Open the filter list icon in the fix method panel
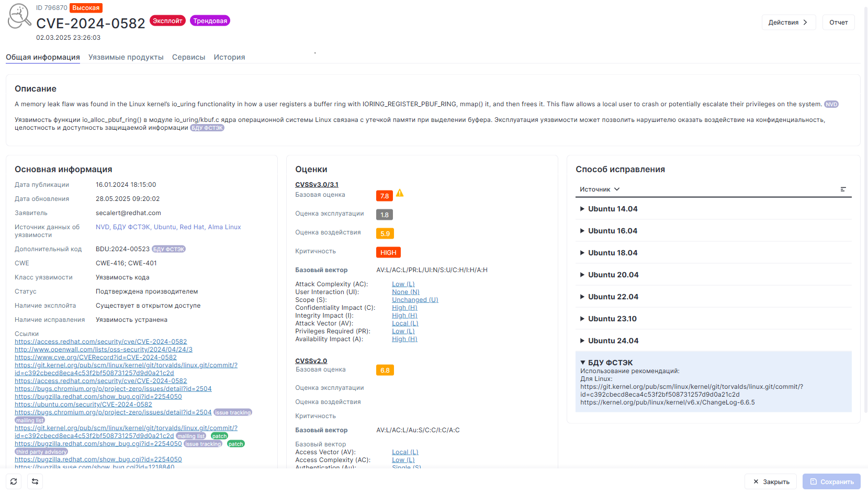 pyautogui.click(x=843, y=189)
